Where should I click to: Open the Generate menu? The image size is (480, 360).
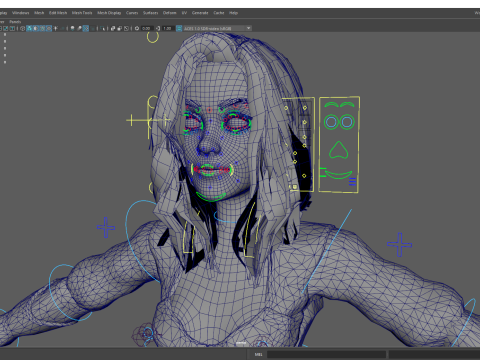200,13
